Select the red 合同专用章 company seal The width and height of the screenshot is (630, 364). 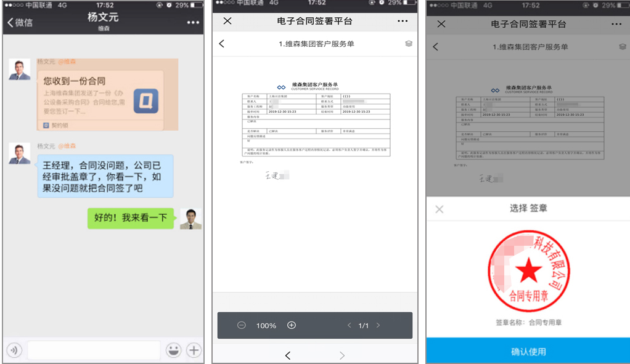pos(529,271)
